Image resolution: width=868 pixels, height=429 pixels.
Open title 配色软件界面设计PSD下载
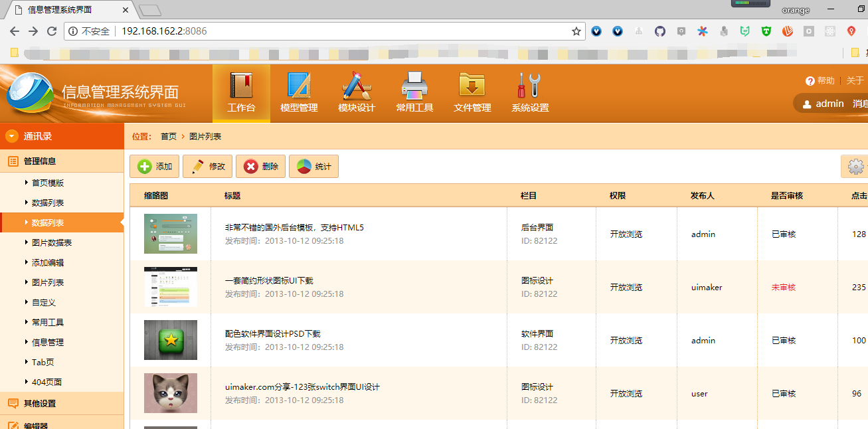click(273, 333)
